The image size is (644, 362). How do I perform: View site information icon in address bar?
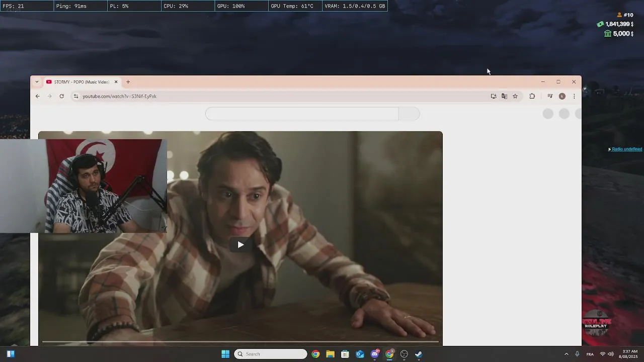point(76,96)
